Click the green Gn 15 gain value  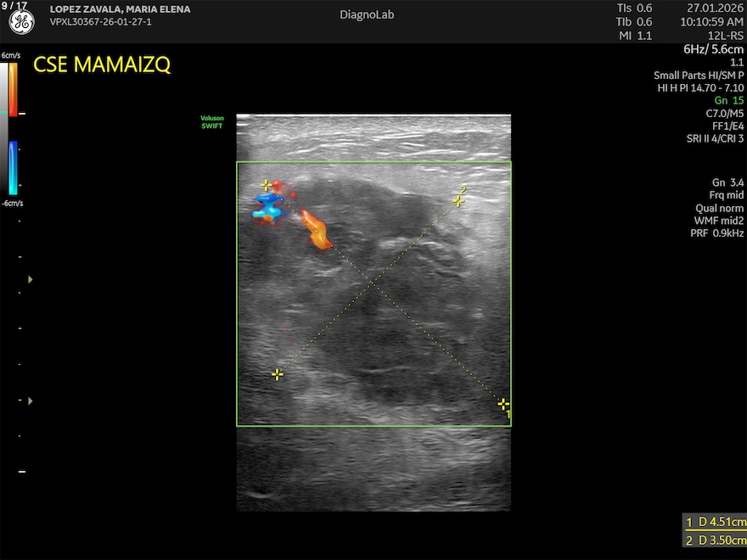728,100
